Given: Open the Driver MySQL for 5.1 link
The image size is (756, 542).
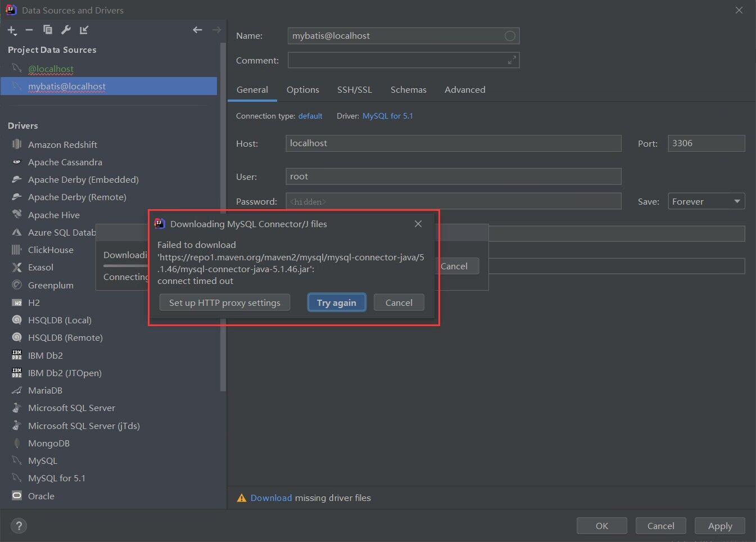Looking at the screenshot, I should [388, 116].
